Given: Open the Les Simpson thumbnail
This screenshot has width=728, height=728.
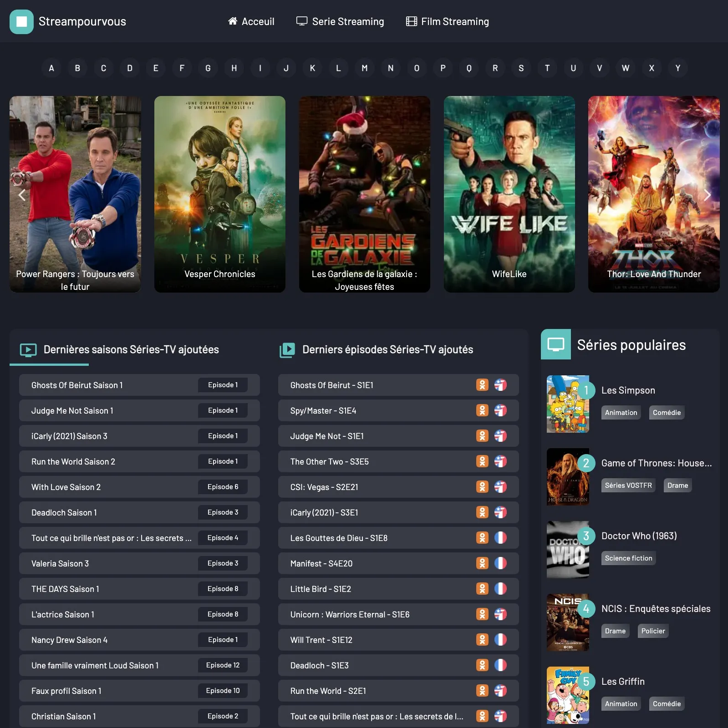Looking at the screenshot, I should [x=568, y=404].
